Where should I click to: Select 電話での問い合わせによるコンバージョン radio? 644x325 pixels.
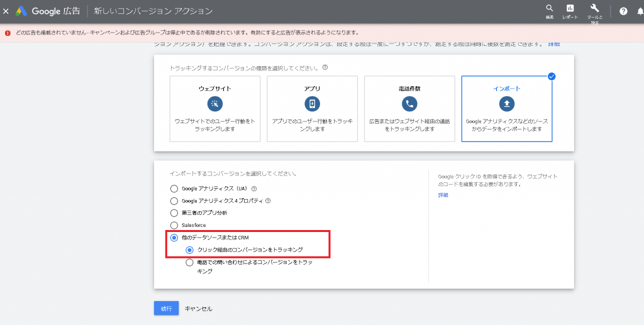(x=189, y=263)
